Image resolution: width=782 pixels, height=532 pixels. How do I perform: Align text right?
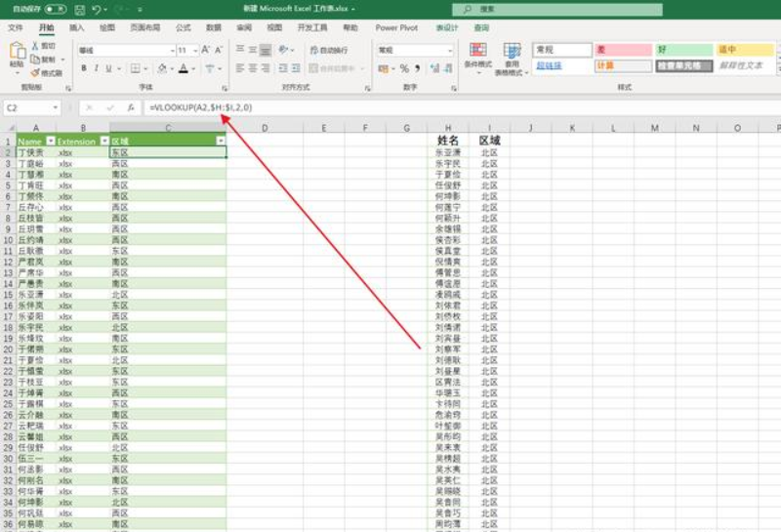coord(266,68)
